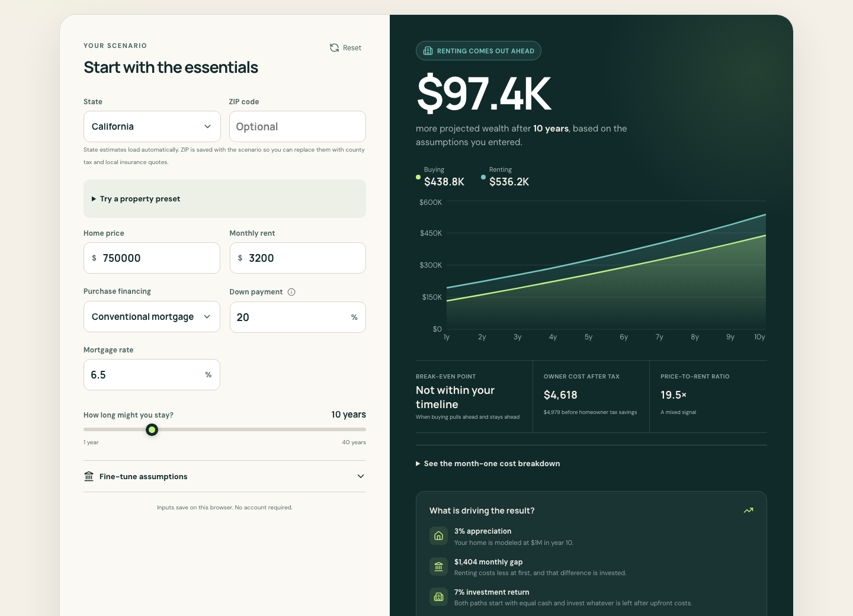Click the stay-duration slider handle

(x=152, y=429)
